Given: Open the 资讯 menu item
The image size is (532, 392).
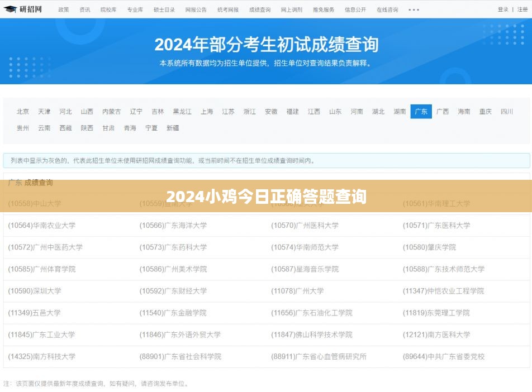Looking at the screenshot, I should 85,10.
